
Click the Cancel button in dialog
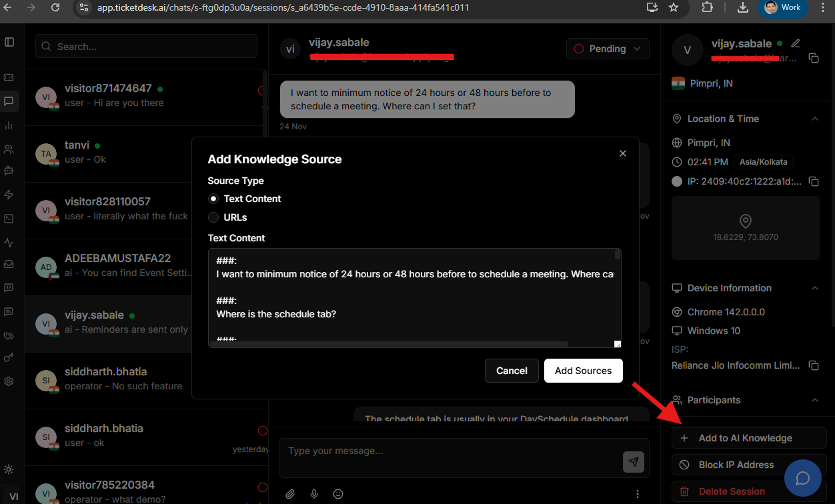pos(512,371)
